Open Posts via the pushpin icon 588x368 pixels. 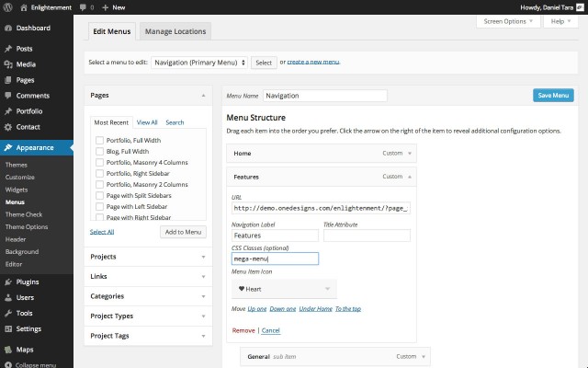(7, 49)
